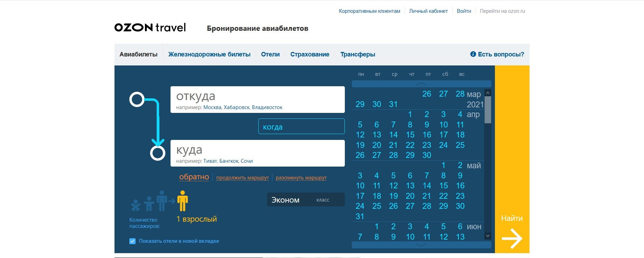Click the апр month label
Image resolution: width=644 pixels, height=258 pixels.
point(473,115)
